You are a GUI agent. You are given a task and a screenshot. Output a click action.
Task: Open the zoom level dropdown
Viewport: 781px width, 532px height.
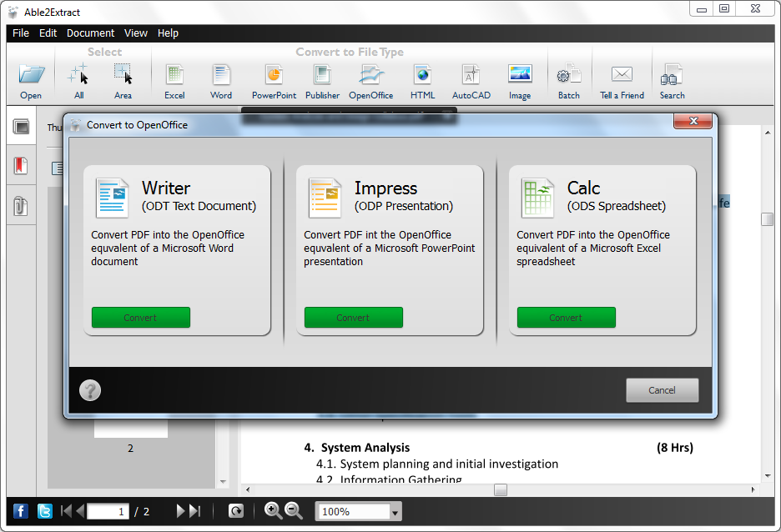393,510
